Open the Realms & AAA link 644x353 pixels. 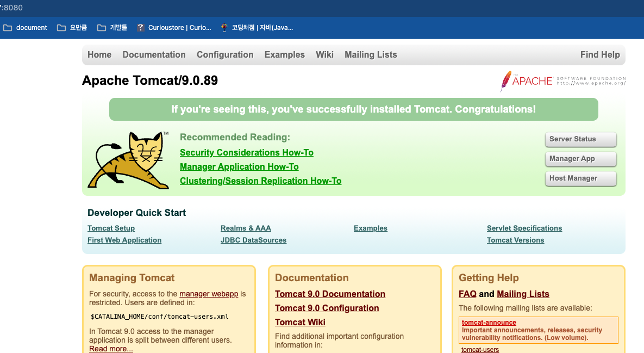[x=246, y=228]
